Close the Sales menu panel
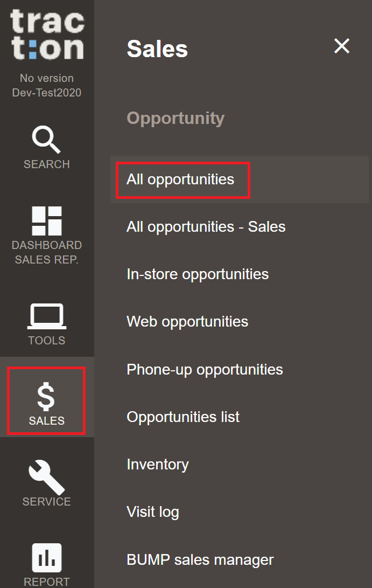 tap(342, 46)
